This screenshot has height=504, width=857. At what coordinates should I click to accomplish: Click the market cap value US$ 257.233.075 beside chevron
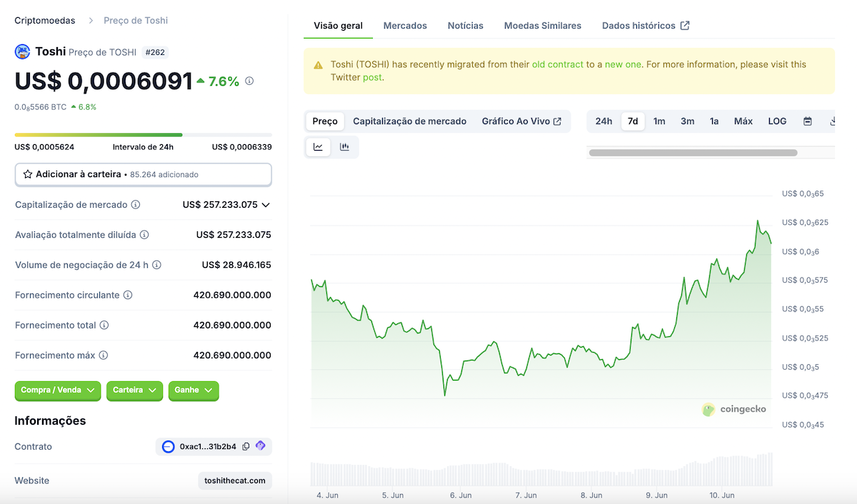click(220, 205)
